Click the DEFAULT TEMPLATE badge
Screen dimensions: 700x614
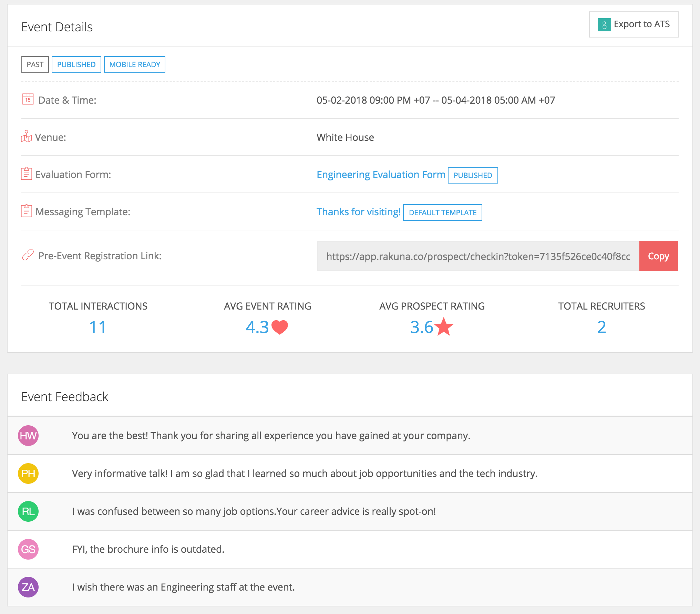442,212
